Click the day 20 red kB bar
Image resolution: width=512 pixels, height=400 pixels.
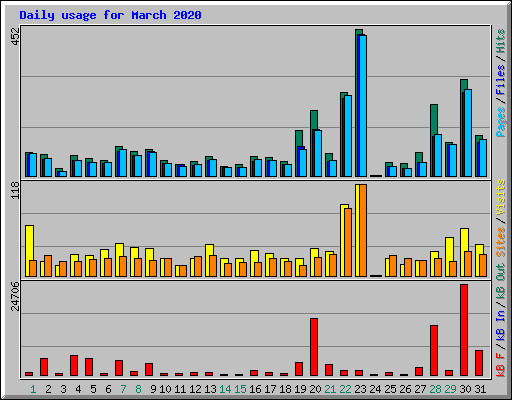click(x=314, y=347)
